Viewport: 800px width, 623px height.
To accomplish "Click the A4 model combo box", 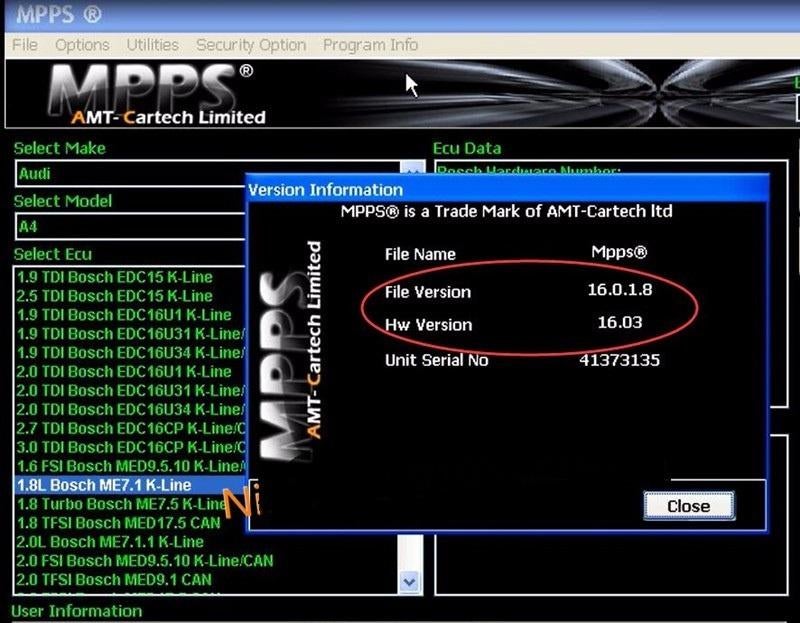I will [130, 227].
